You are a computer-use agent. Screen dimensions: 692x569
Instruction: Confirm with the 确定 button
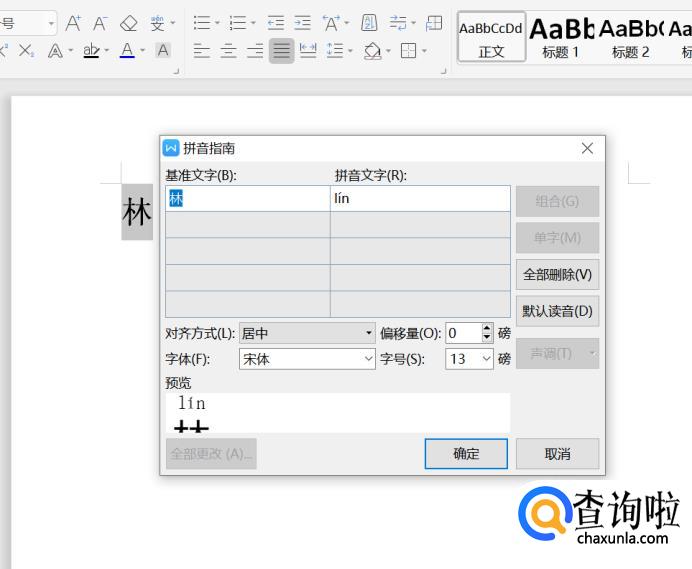click(x=466, y=453)
